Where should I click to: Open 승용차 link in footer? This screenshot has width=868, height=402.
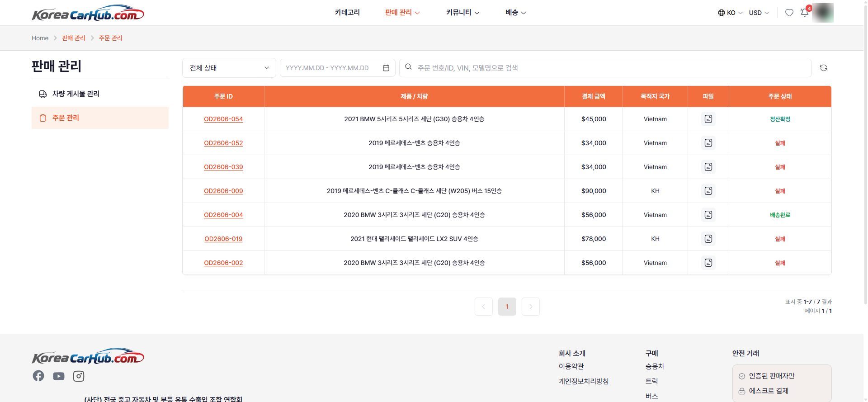[655, 366]
